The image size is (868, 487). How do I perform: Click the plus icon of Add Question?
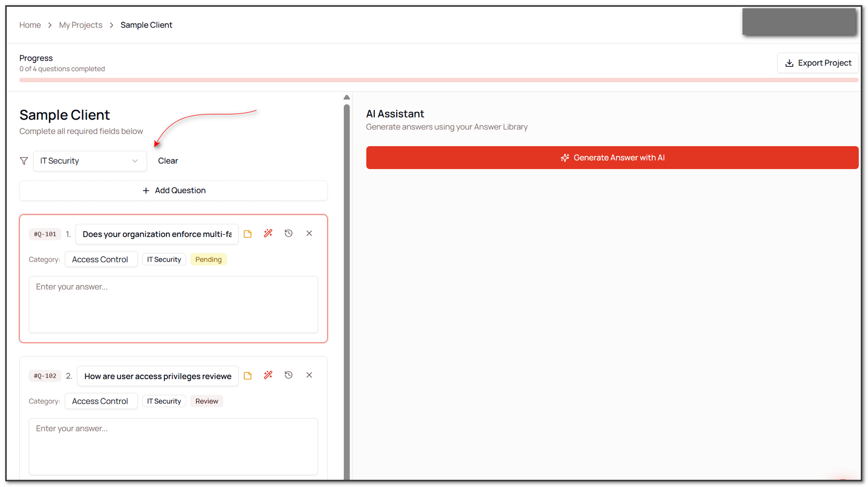point(146,191)
